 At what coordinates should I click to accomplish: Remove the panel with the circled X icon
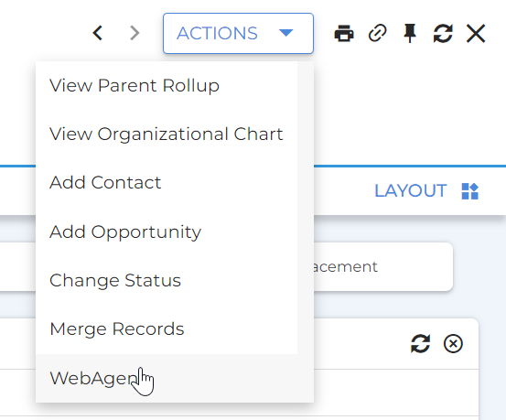pos(453,343)
